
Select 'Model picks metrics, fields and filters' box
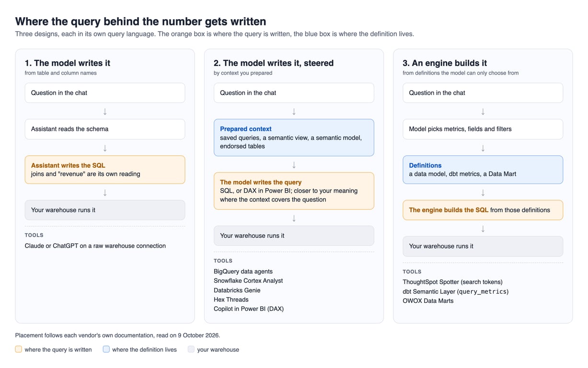point(483,129)
